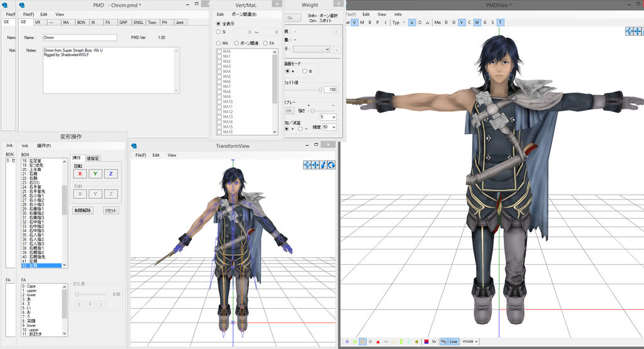The image size is (644, 349).
Task: Select the 全表示 radio button
Action: (218, 24)
